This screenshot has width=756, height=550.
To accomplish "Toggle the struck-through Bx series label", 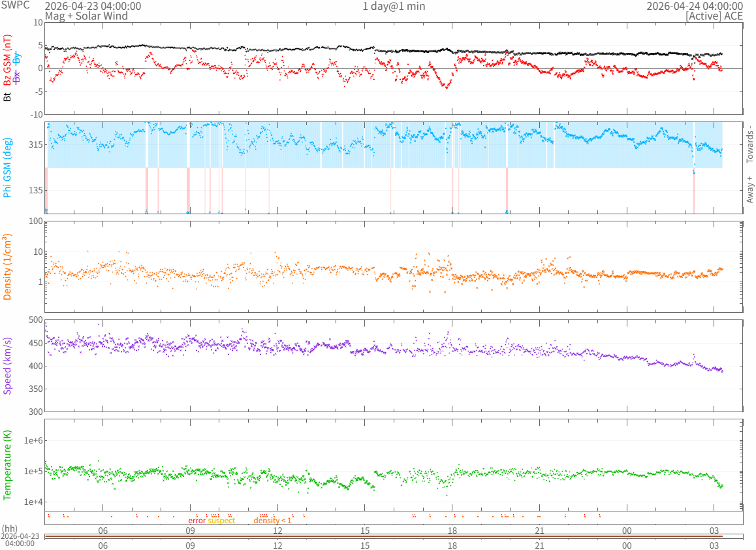I will click(18, 76).
